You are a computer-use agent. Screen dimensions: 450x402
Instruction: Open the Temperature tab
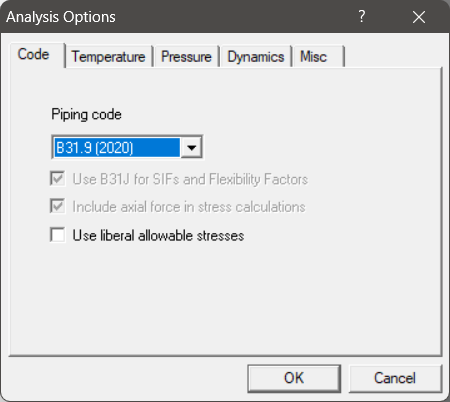[108, 57]
